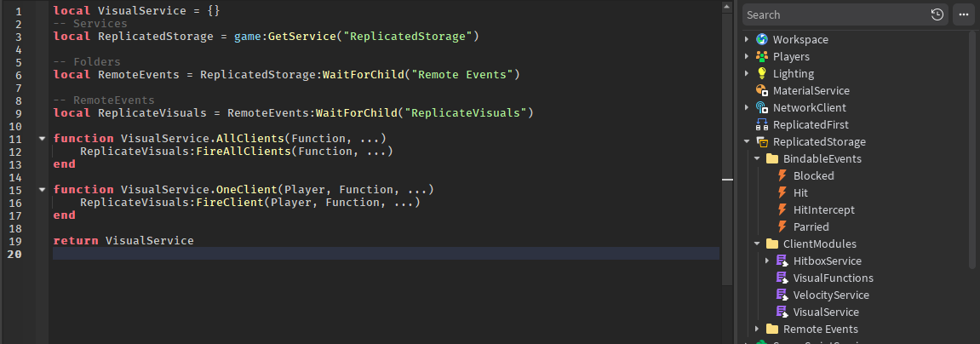The image size is (980, 344).
Task: Click the Workspace globe icon
Action: pyautogui.click(x=761, y=39)
